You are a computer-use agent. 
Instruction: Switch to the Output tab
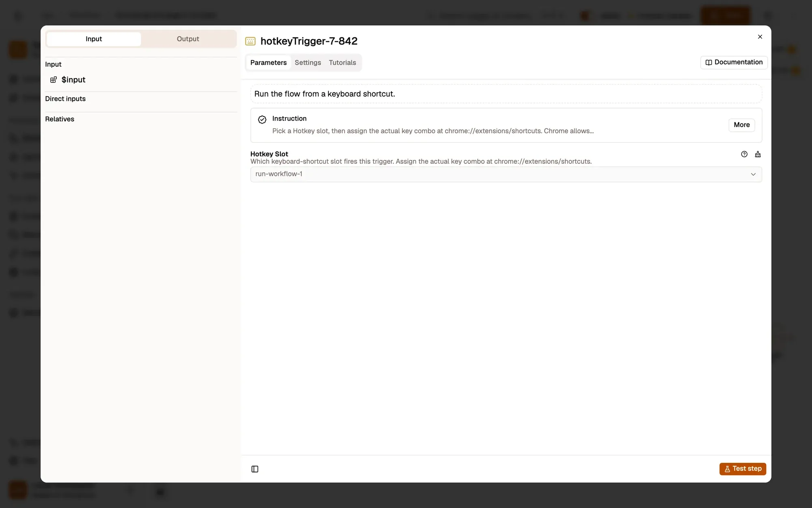tap(188, 39)
